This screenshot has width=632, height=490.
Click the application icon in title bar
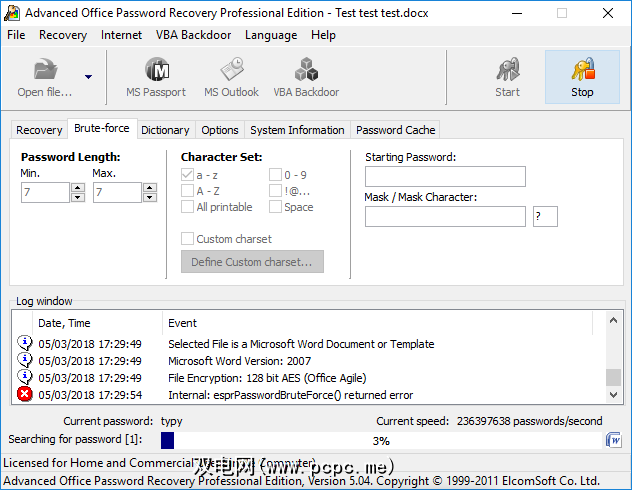click(x=12, y=13)
